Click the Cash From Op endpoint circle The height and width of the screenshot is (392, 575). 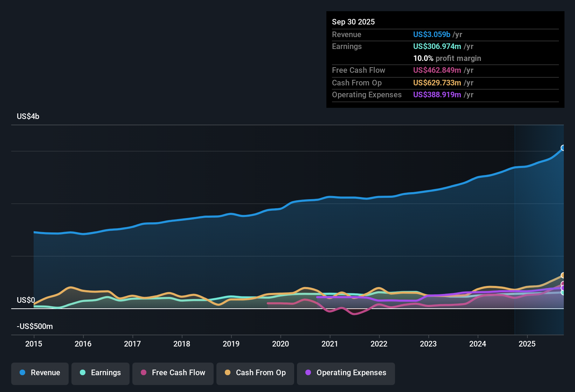pyautogui.click(x=563, y=275)
